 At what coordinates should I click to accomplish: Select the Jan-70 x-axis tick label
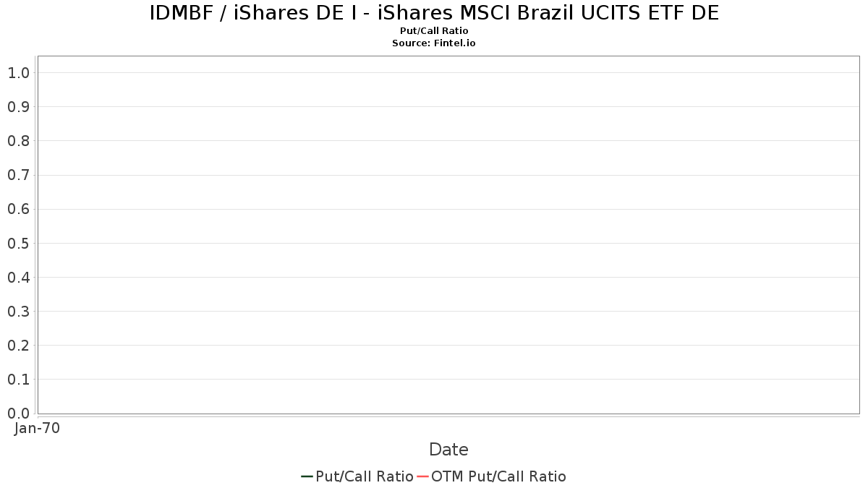click(x=37, y=428)
